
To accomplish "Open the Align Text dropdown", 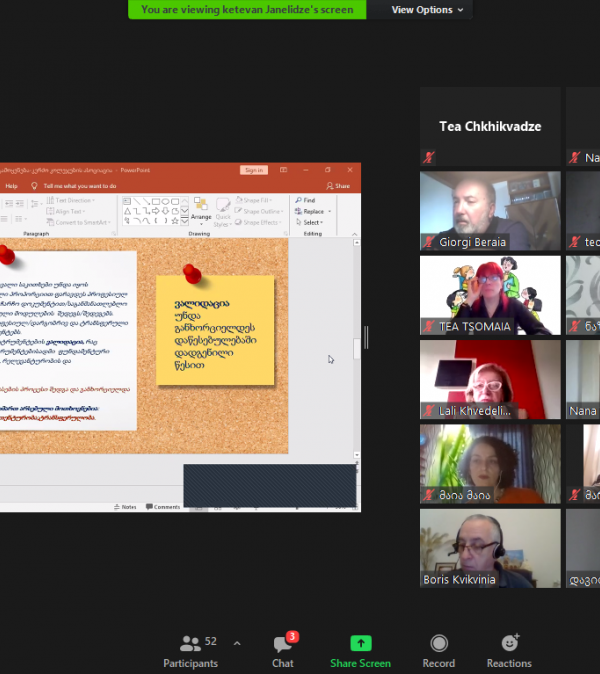I will [66, 211].
